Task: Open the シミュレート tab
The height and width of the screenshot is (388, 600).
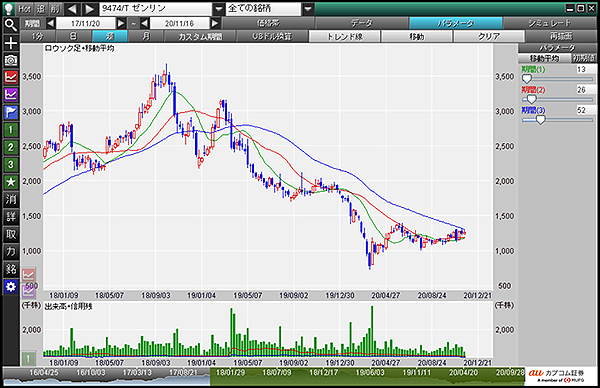Action: tap(549, 23)
